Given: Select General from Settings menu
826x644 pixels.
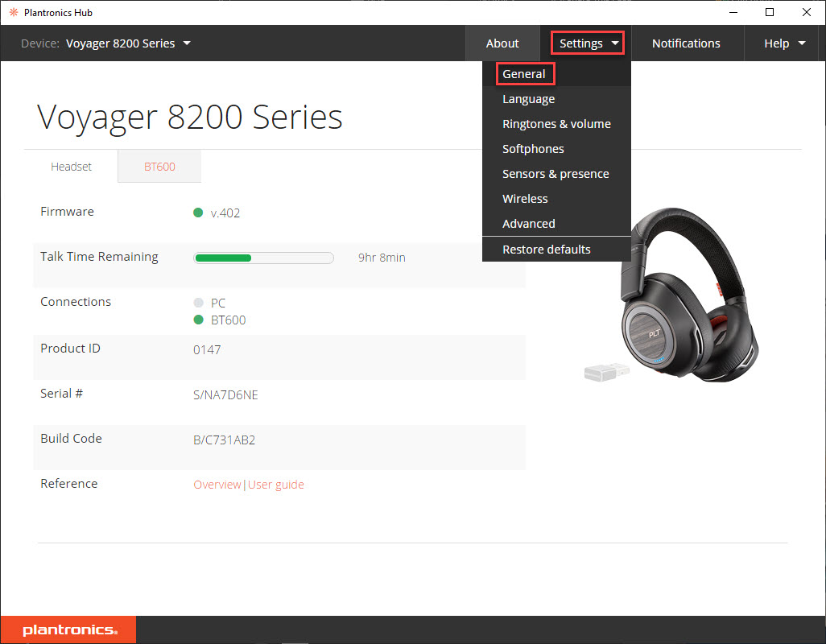Looking at the screenshot, I should (x=524, y=74).
